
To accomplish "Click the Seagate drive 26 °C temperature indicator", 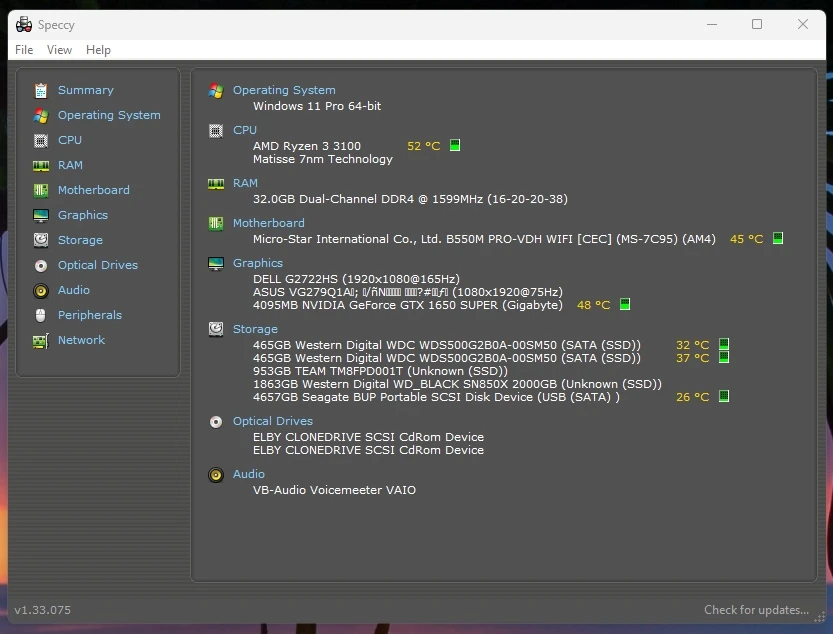I will click(724, 397).
